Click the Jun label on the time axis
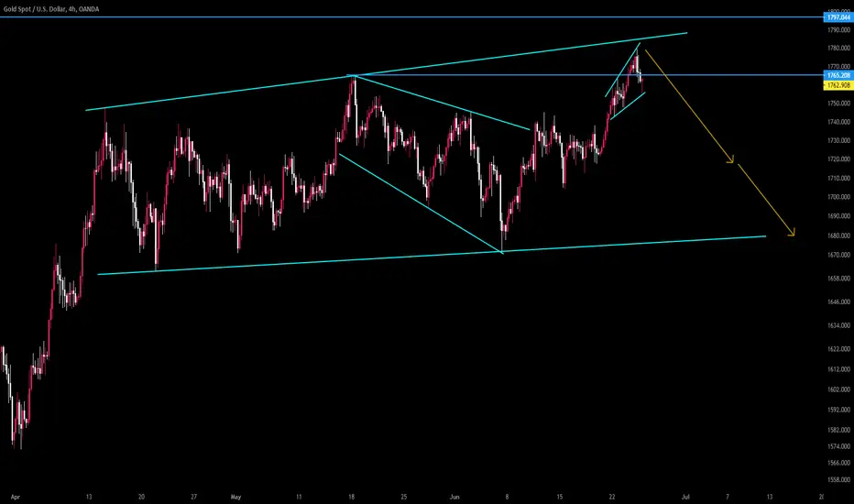Screen dimensions: 854x504 click(x=454, y=497)
